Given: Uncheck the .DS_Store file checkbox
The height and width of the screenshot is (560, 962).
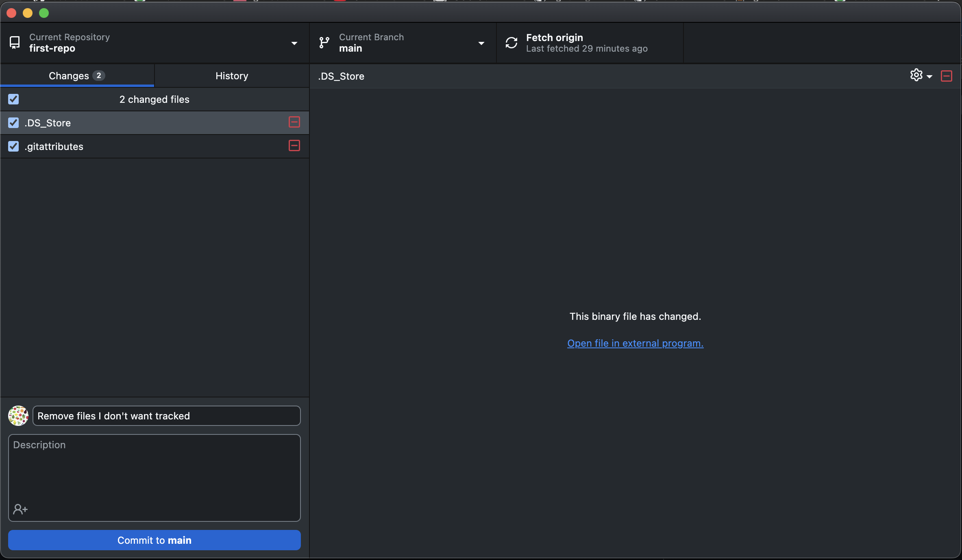Looking at the screenshot, I should pos(13,123).
